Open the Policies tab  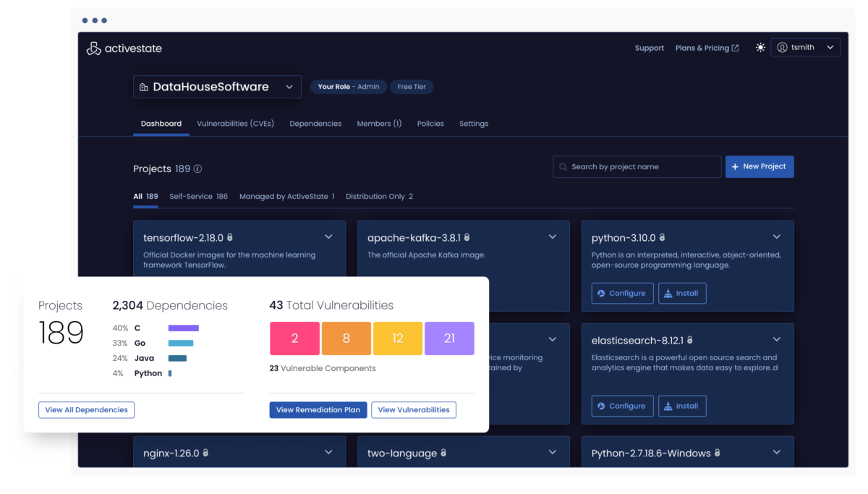tap(430, 123)
